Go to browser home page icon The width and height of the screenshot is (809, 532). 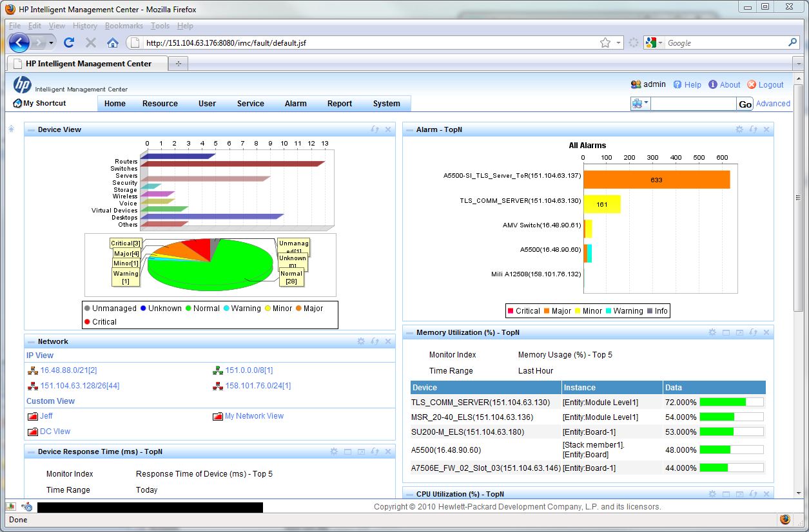113,43
